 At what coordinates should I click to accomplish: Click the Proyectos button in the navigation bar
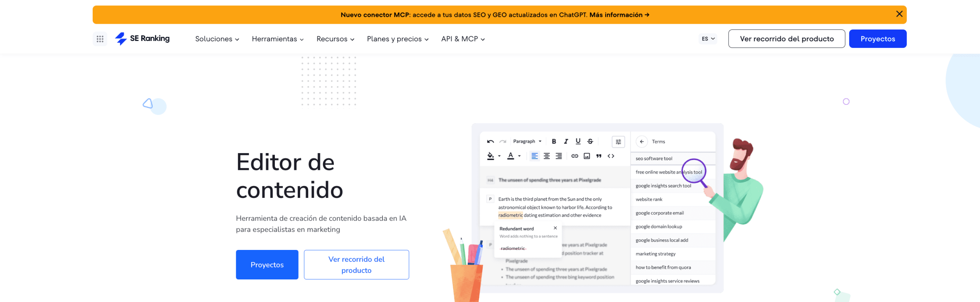pos(878,39)
